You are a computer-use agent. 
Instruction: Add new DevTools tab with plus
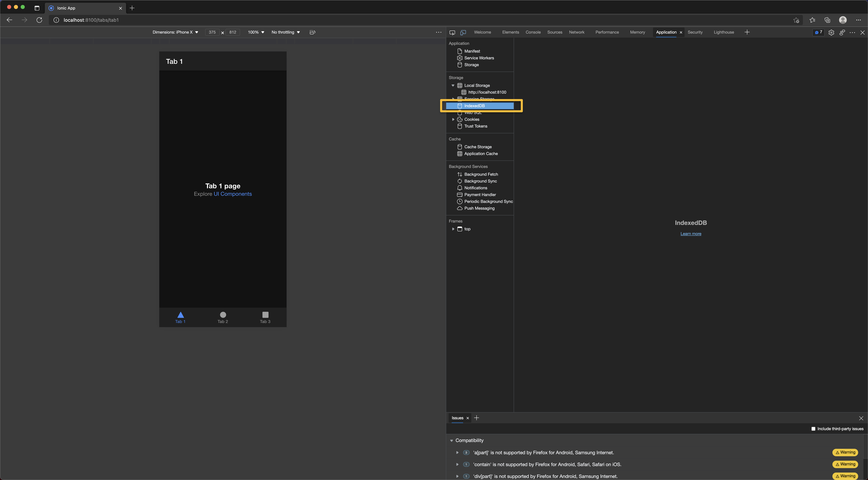(747, 32)
